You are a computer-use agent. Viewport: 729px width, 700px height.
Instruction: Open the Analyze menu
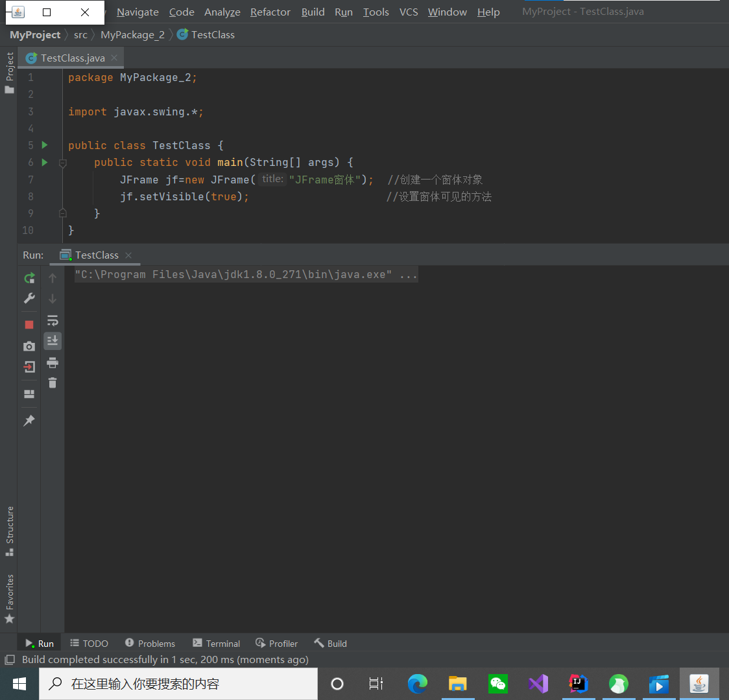[222, 12]
